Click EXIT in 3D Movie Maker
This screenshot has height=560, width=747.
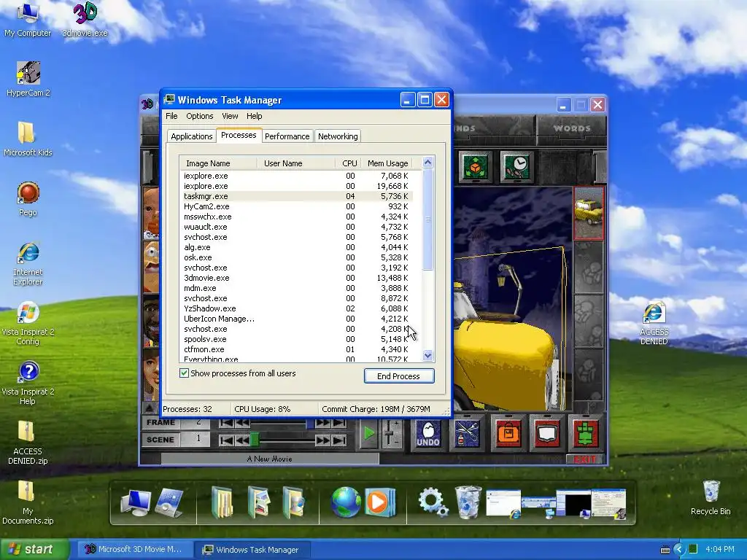(585, 459)
